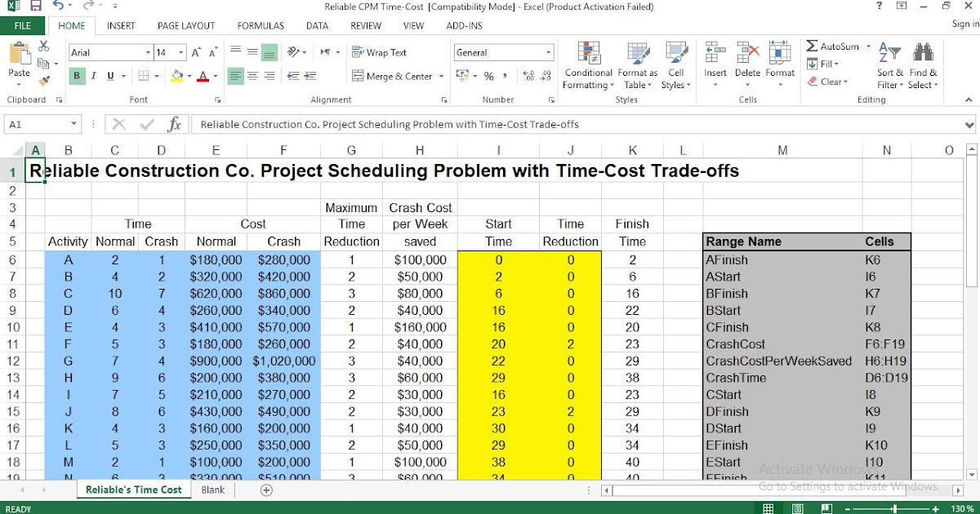Toggle Align Right

point(269,76)
